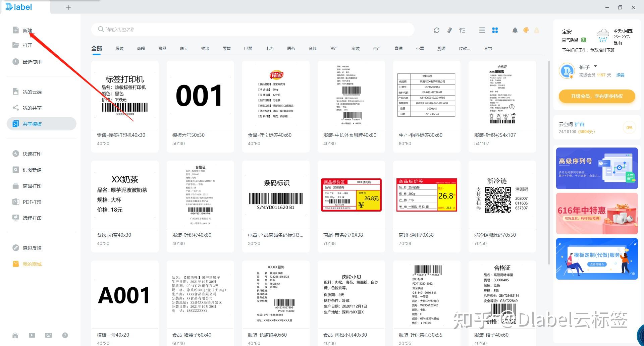
Task: Click the help question-mark icon at bottom left
Action: [65, 335]
